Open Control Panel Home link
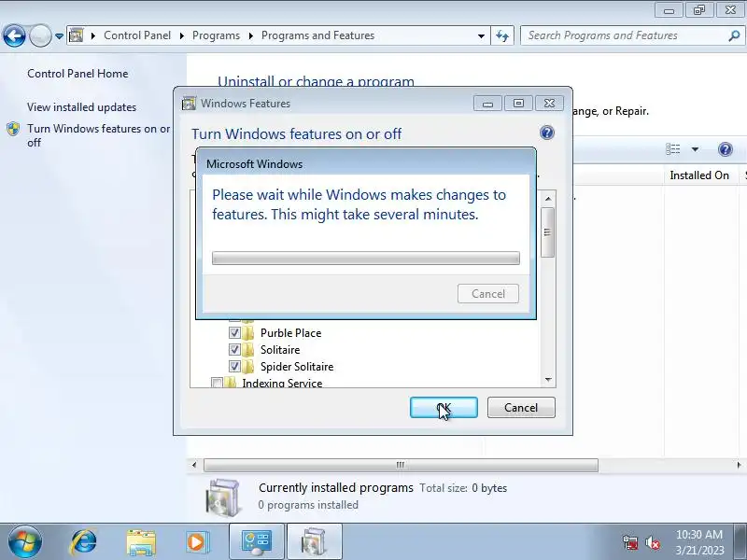 (78, 74)
